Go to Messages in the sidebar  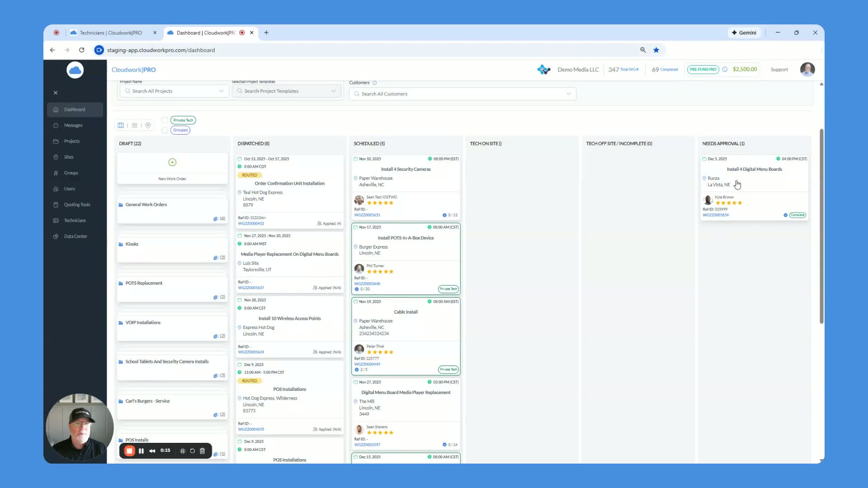tap(73, 125)
